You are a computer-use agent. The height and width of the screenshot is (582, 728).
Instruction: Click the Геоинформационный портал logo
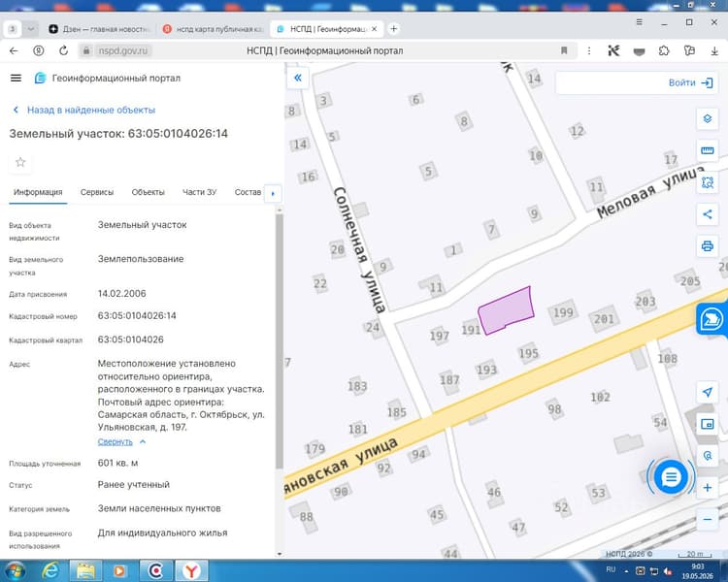pos(107,78)
